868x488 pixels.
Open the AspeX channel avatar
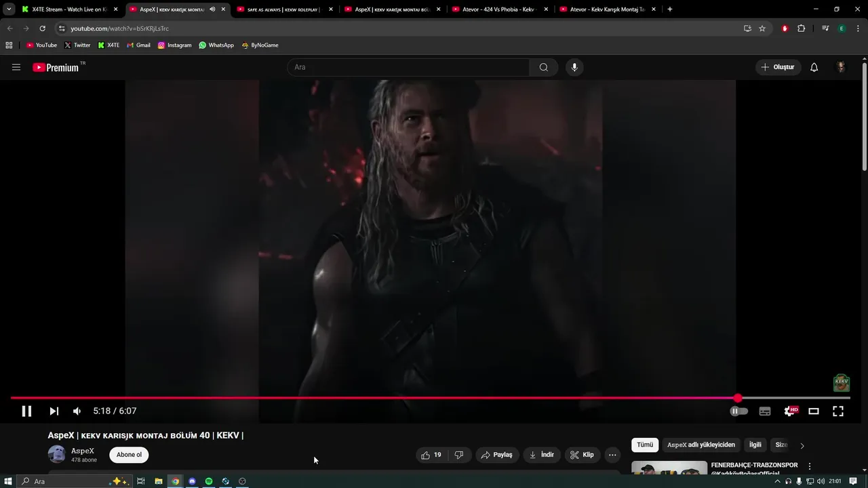pyautogui.click(x=57, y=454)
